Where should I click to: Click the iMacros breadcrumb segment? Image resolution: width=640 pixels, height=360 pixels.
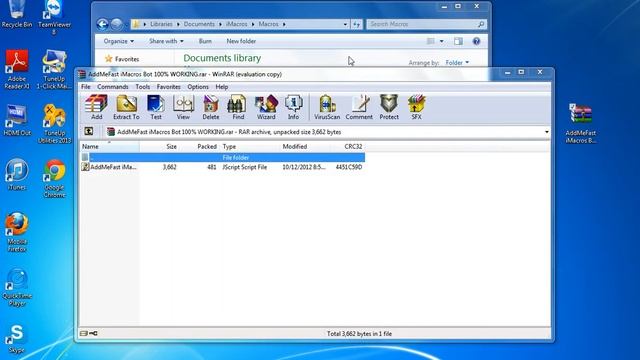tap(237, 24)
